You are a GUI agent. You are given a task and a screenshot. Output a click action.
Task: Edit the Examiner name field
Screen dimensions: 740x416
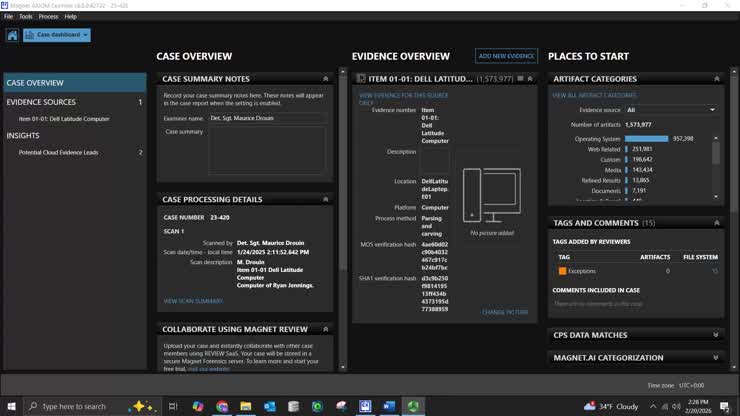267,118
